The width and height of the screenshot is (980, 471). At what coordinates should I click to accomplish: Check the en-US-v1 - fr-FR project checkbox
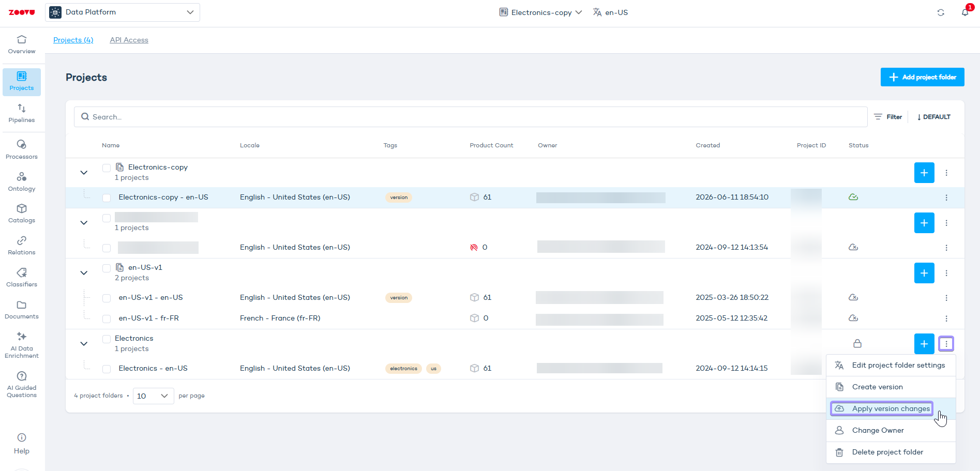pos(107,319)
